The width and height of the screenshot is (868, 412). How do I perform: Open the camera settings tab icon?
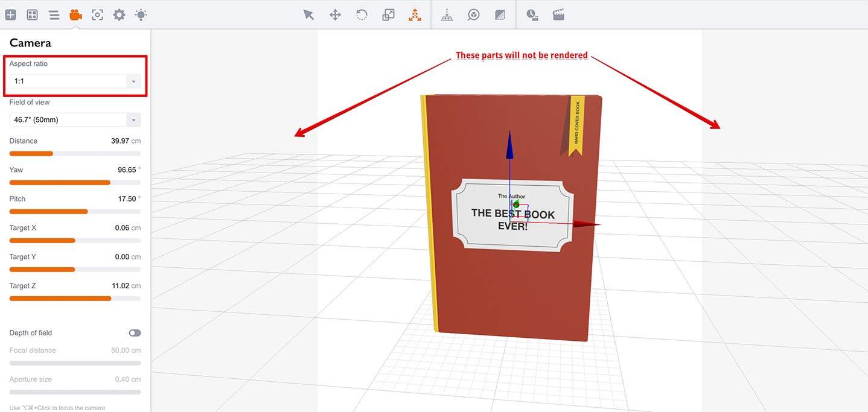(75, 14)
